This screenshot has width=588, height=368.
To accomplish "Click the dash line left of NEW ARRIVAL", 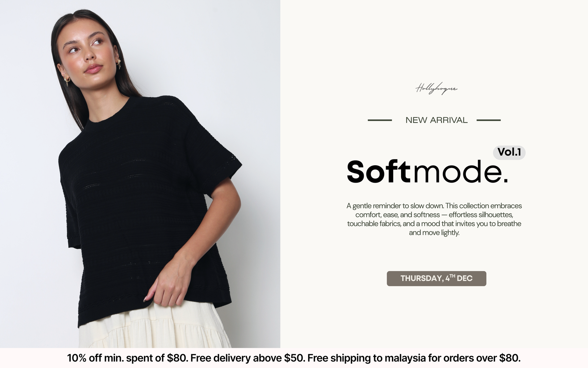I will [380, 120].
